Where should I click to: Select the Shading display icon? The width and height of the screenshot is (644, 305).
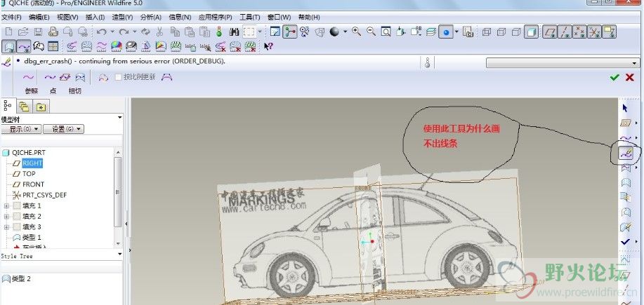coord(531,32)
